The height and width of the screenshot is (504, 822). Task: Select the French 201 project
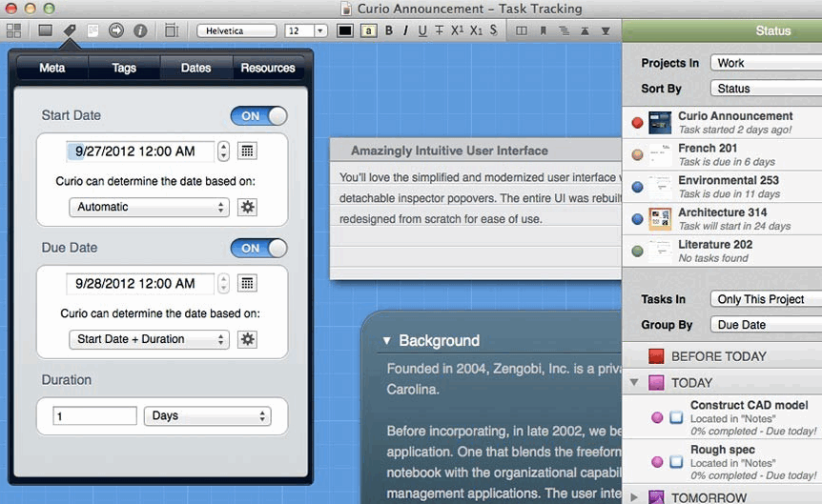click(722, 154)
